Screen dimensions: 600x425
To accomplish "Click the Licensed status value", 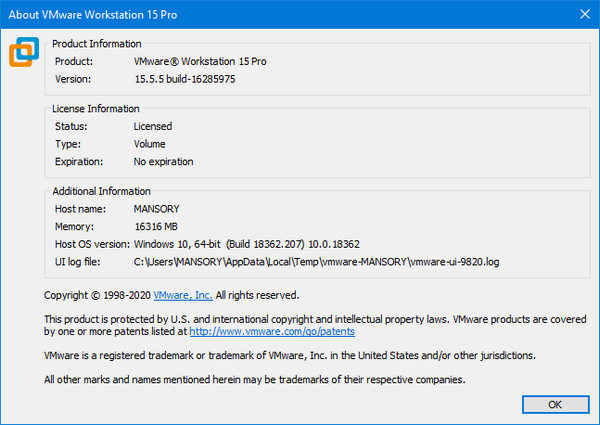I will tap(153, 127).
